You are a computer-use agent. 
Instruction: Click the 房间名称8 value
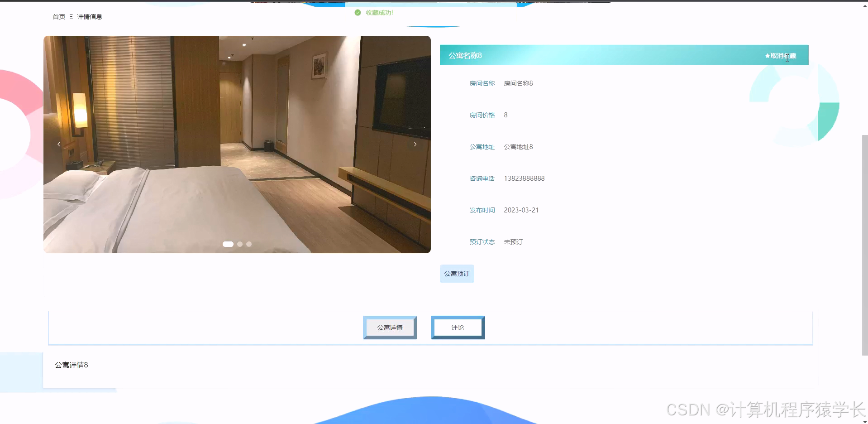(518, 83)
